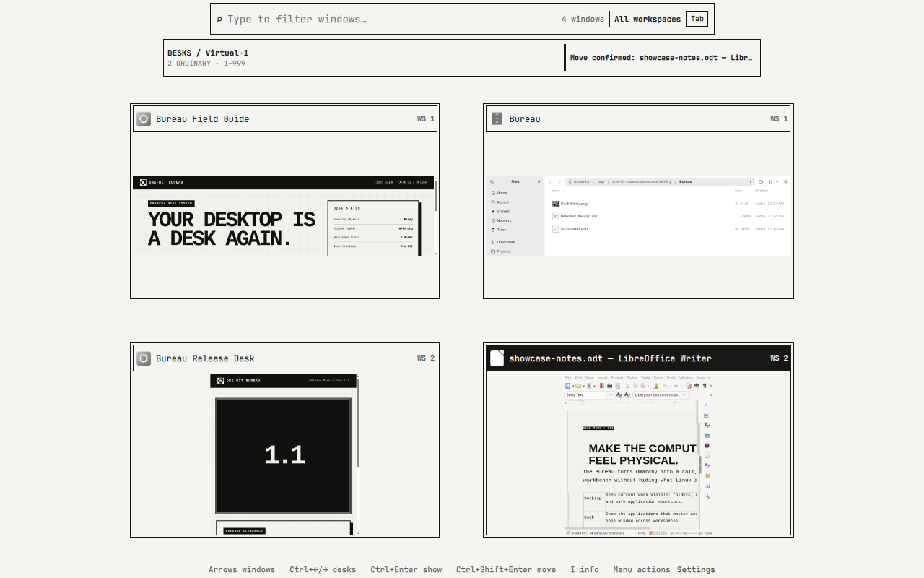Select the 'Bureau Release Desk' window title
The height and width of the screenshot is (578, 924).
coord(205,358)
